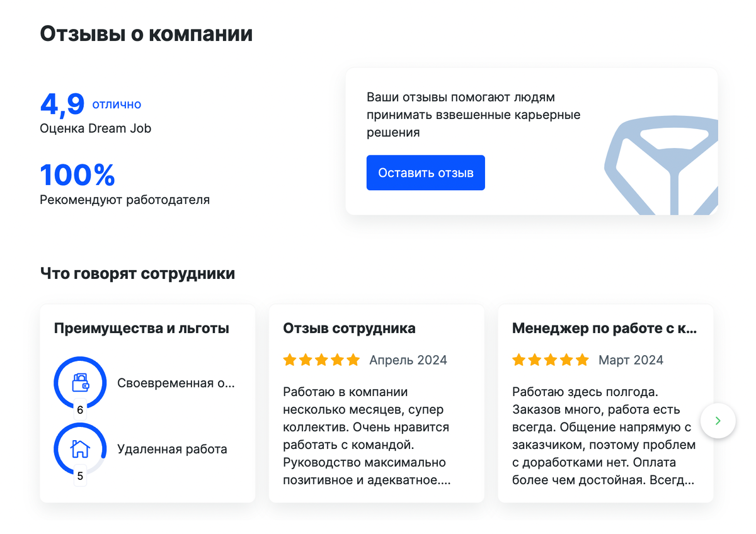Click the Преимущества и льготы card heading
Screen dimensions: 756x534
click(142, 328)
